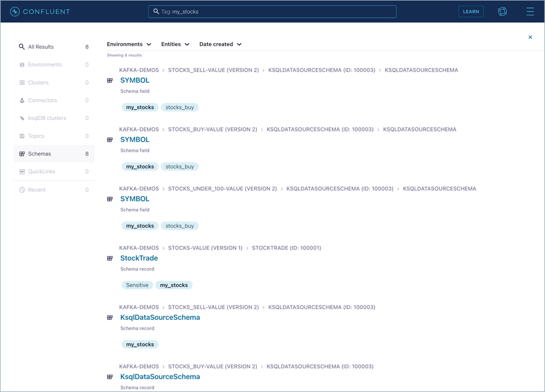This screenshot has width=545, height=392.
Task: Click the schema grid icon beside StockTrade
Action: (109, 258)
